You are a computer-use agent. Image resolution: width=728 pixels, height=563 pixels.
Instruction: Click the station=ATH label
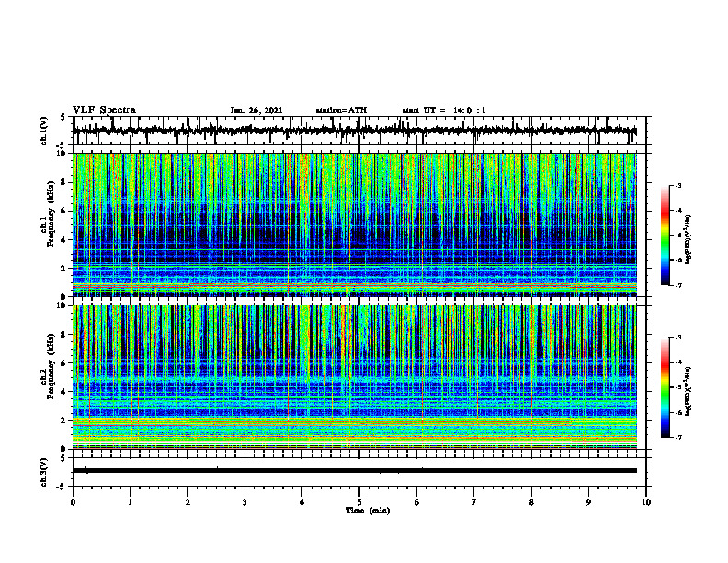tap(341, 110)
